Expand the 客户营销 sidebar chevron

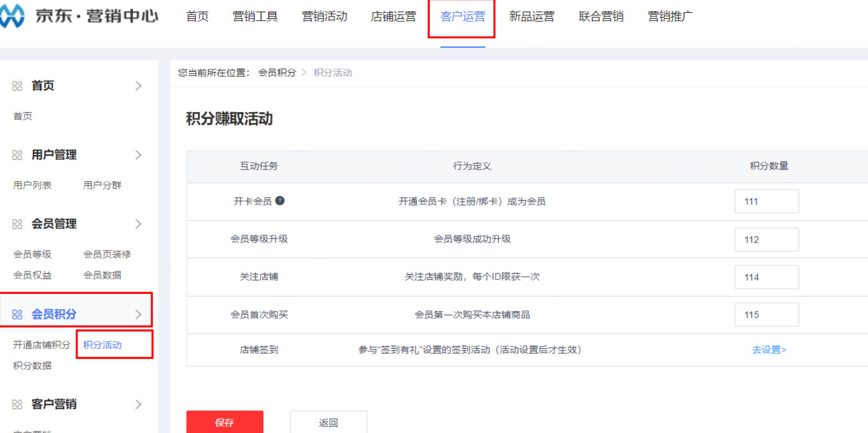(x=138, y=404)
